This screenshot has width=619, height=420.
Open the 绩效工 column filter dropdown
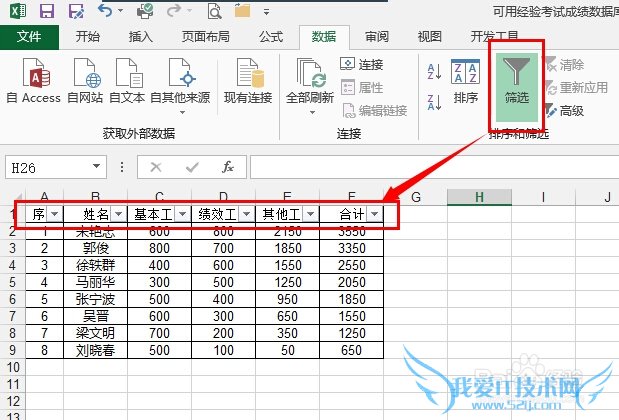pyautogui.click(x=246, y=214)
